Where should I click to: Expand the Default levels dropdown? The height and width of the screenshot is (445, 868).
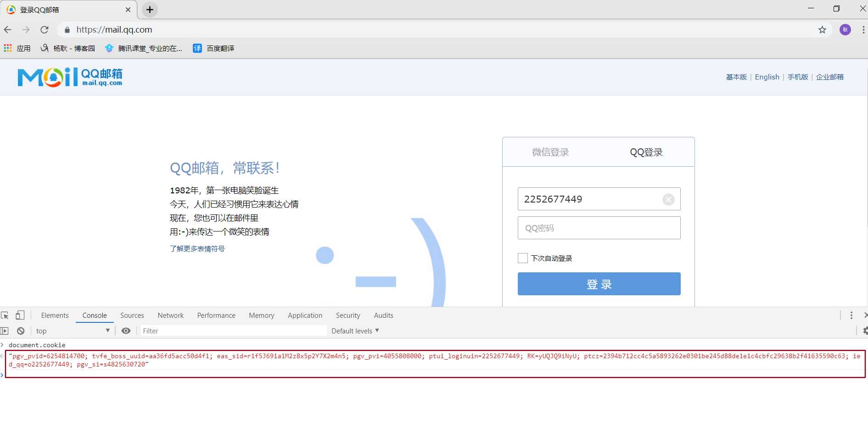pyautogui.click(x=355, y=331)
